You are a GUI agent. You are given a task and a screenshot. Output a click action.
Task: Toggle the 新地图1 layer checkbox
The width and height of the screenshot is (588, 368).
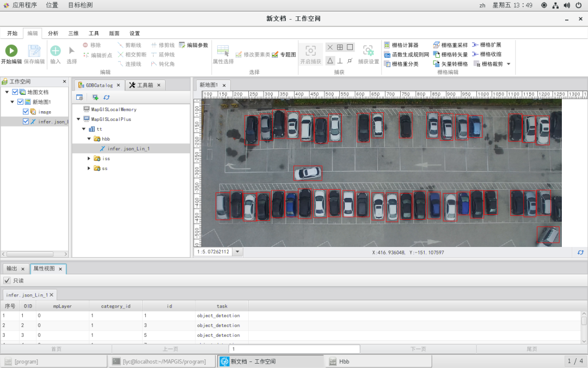pos(20,102)
